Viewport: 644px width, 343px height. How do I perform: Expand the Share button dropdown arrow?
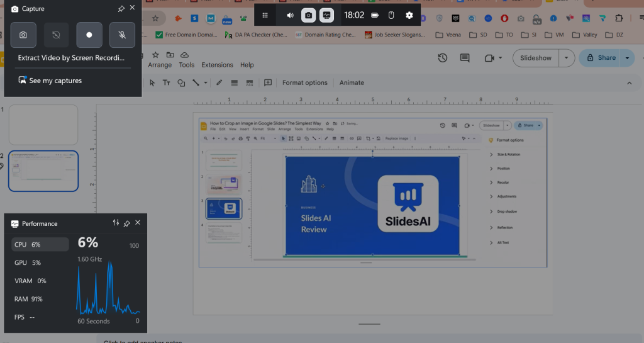(627, 58)
